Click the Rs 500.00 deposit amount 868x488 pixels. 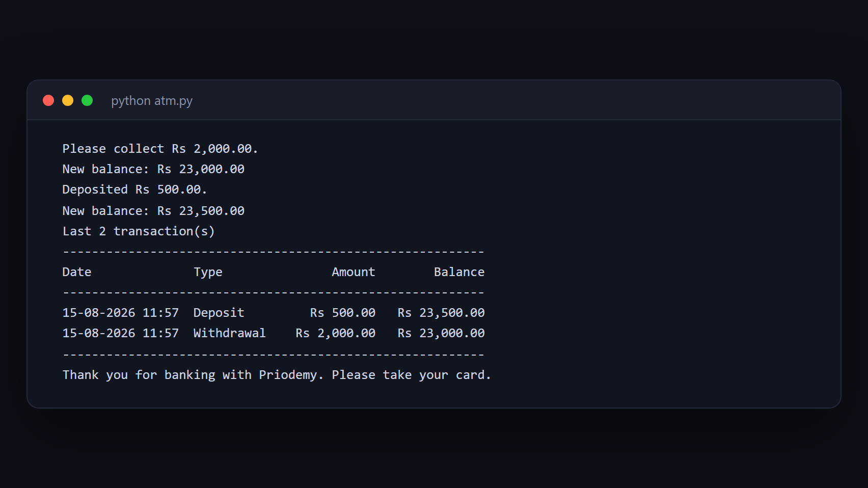pos(343,313)
